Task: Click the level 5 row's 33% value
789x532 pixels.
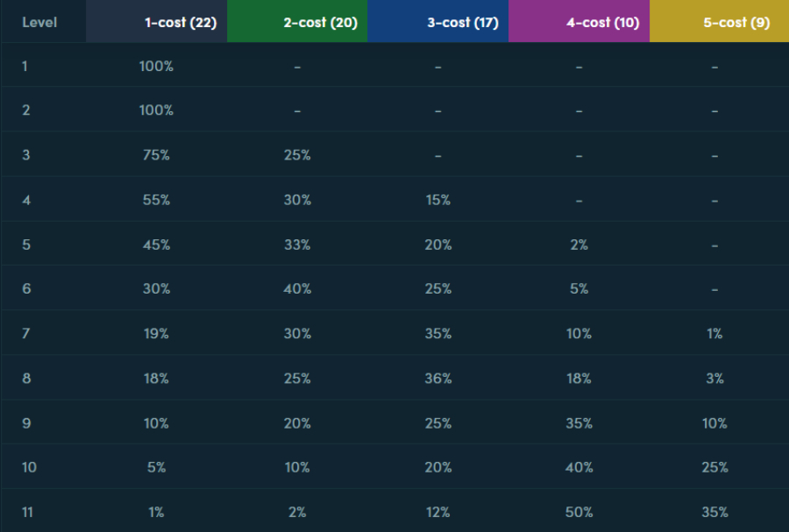Action: point(297,245)
